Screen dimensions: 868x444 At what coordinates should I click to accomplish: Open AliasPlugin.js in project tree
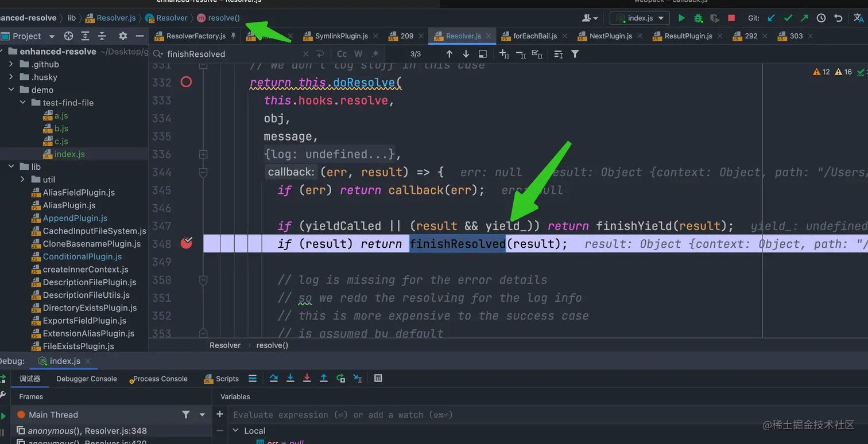pyautogui.click(x=69, y=205)
